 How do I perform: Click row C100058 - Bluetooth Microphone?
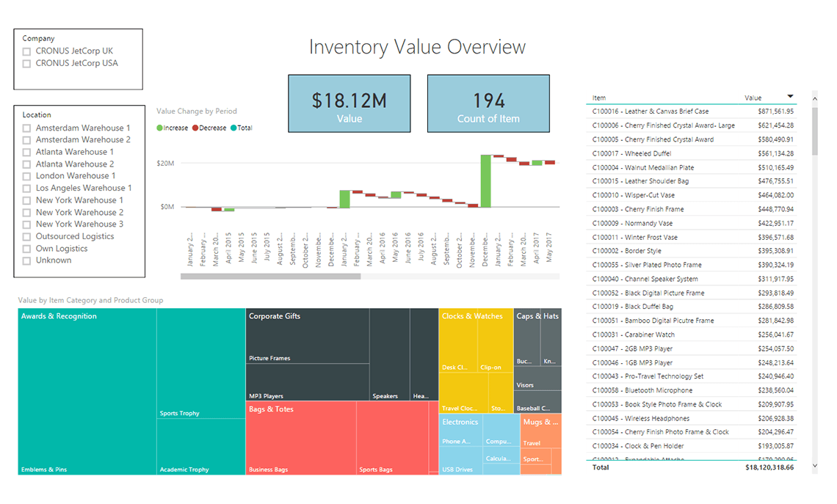tap(693, 390)
